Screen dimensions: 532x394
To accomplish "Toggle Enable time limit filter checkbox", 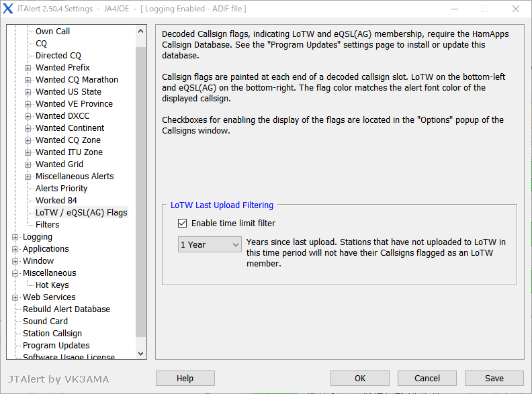I will pos(182,223).
